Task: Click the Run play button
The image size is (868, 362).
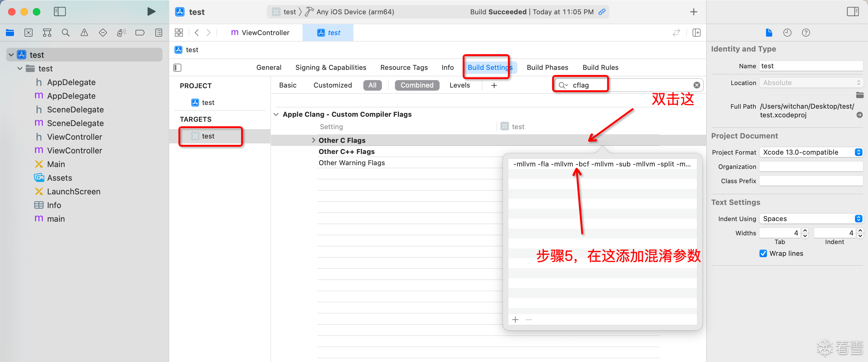Action: pos(151,12)
